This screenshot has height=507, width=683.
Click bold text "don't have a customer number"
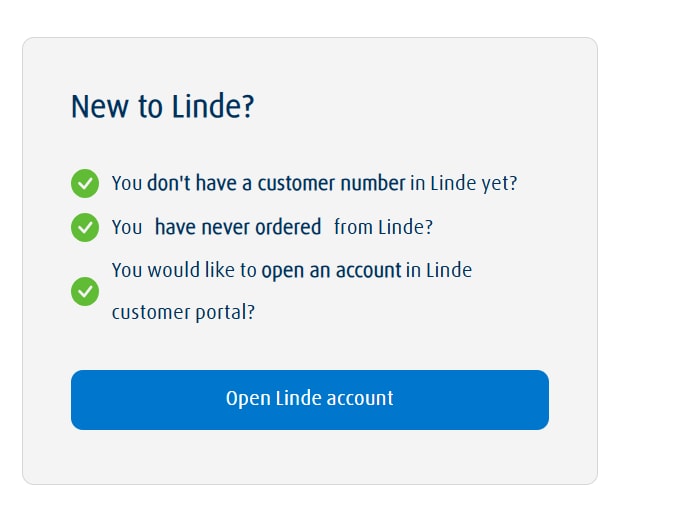click(276, 184)
